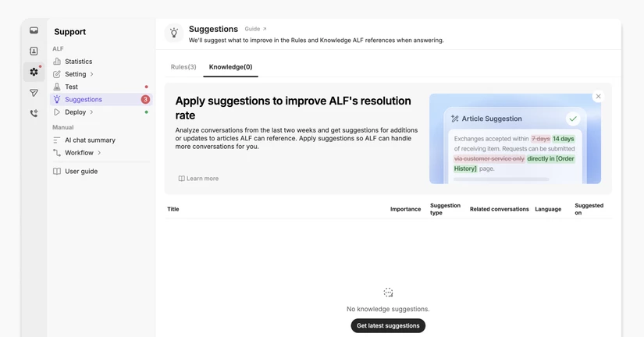Click Get latest suggestions button
Viewport: 644px width, 337px height.
388,325
